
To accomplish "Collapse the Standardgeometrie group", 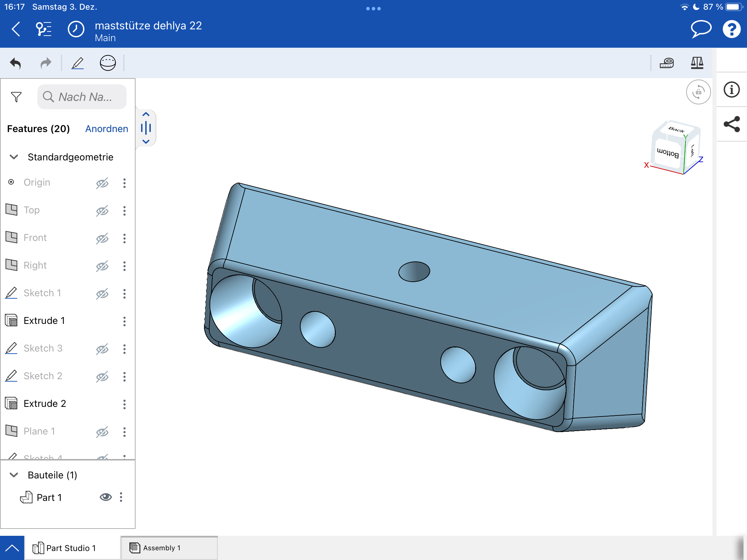I will (x=14, y=157).
